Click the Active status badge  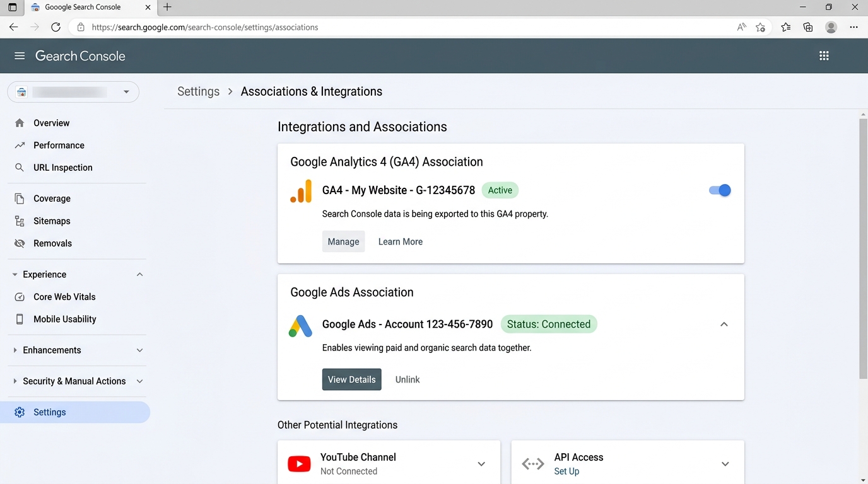500,190
